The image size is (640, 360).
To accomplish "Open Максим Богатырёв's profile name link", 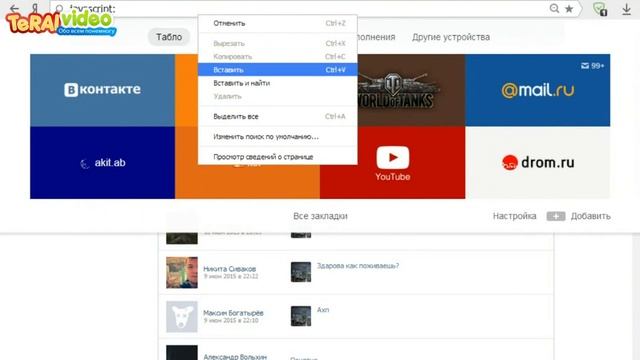I will coord(233,313).
